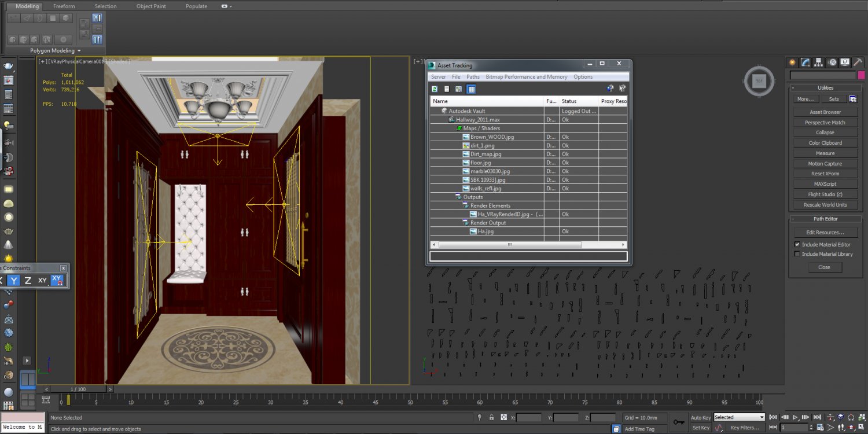Click the Y axis constraint button
The height and width of the screenshot is (434, 868).
point(14,280)
